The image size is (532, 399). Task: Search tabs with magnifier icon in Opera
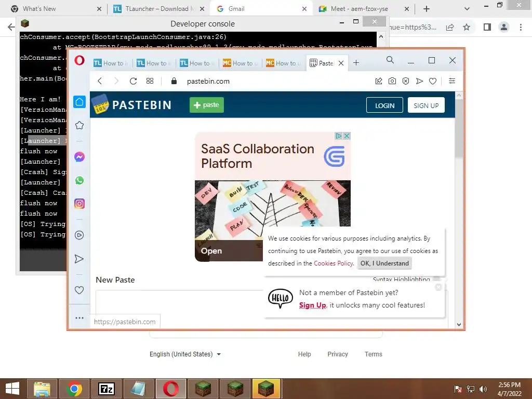[x=390, y=60]
